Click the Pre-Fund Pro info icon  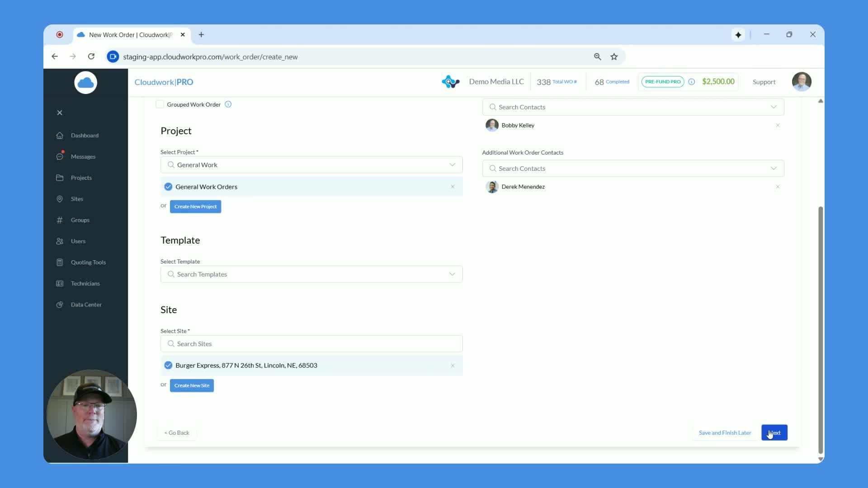click(x=691, y=82)
